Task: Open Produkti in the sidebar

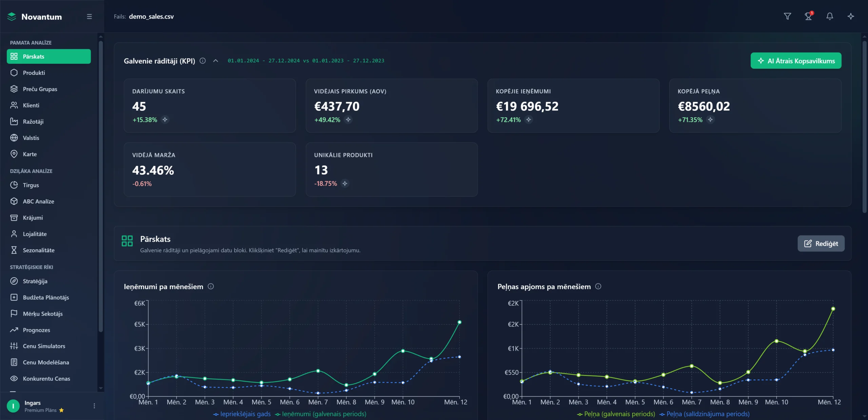Action: [34, 73]
